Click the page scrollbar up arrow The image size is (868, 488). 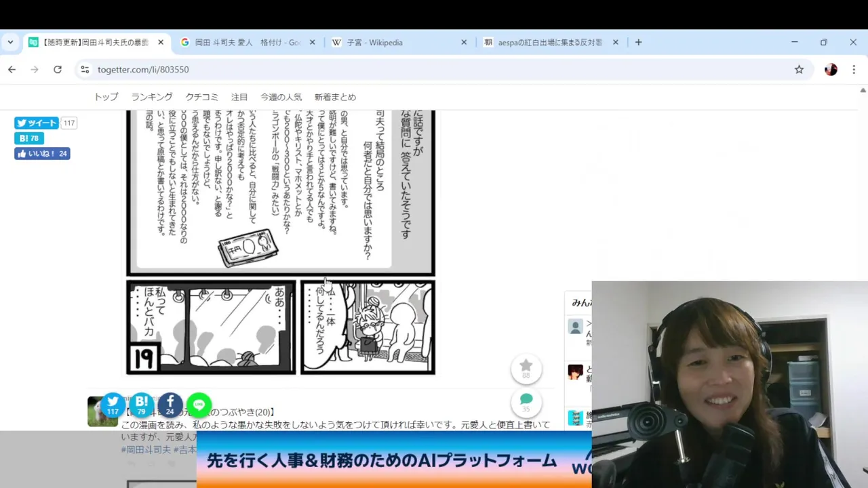(x=863, y=90)
